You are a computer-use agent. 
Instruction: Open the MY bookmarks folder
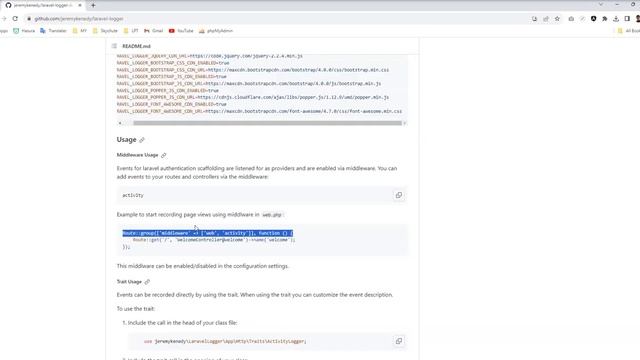tap(80, 31)
